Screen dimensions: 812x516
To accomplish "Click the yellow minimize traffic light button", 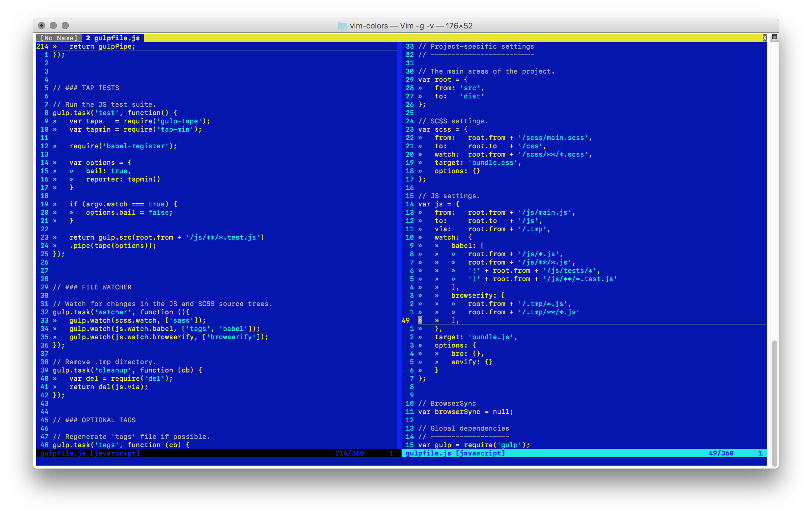I will 53,25.
